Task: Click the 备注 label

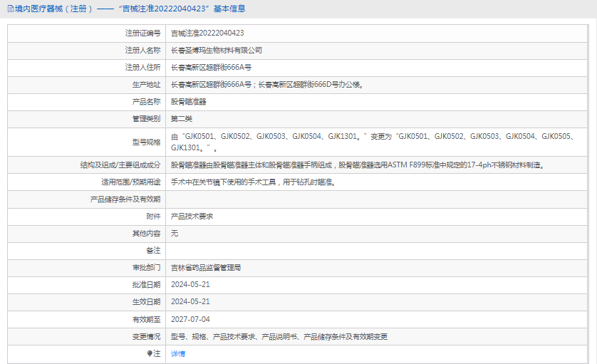Action: [153, 251]
